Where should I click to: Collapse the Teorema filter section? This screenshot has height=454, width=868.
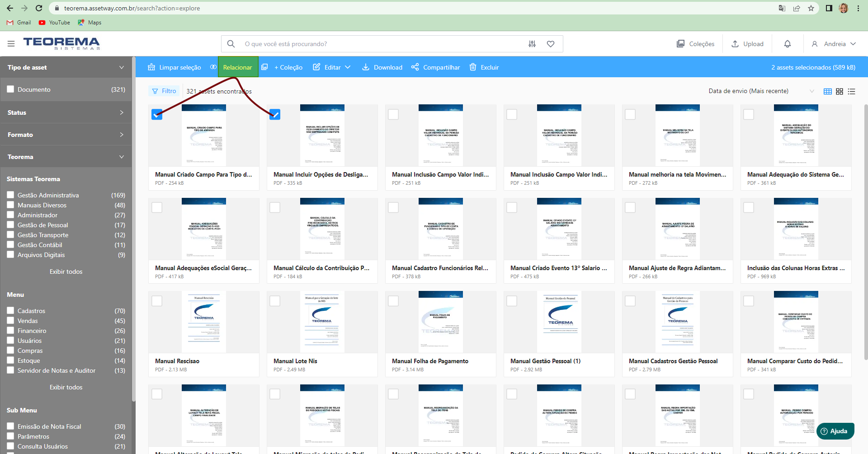tap(66, 157)
